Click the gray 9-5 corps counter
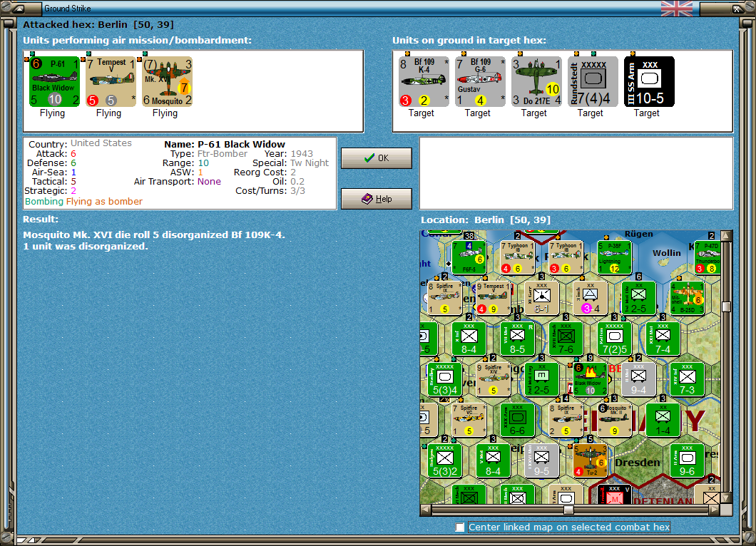 click(542, 461)
